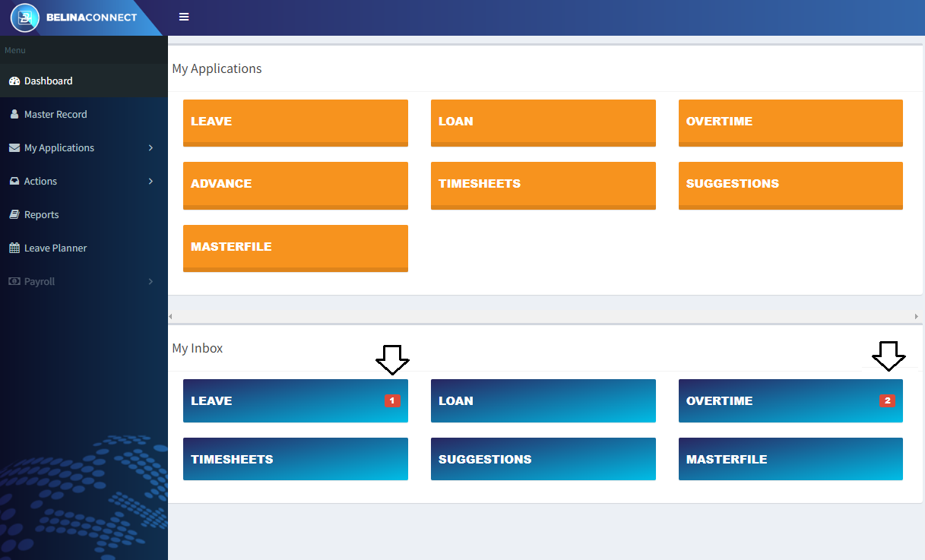This screenshot has width=925, height=560.
Task: Expand the Payroll sidebar chevron
Action: pos(150,281)
